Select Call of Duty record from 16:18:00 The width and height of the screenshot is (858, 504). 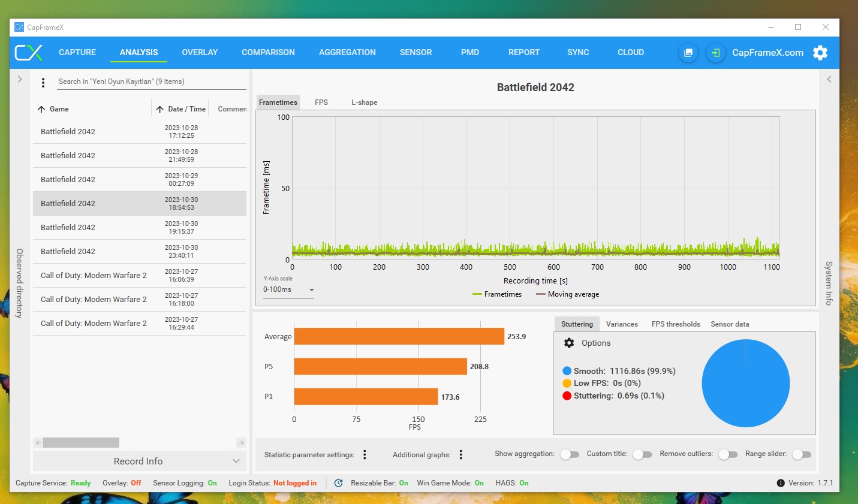pyautogui.click(x=140, y=300)
